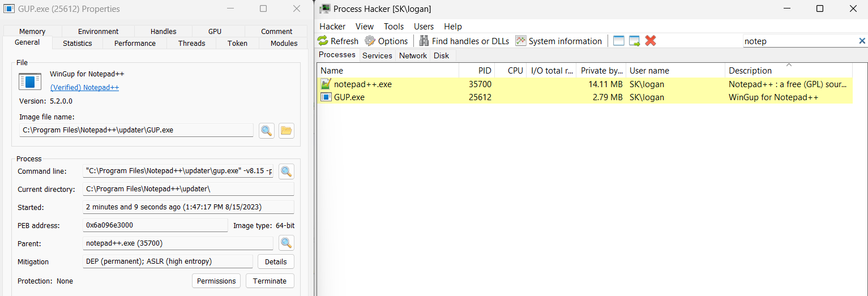Open the Comment tab in Properties
868x296 pixels.
coord(277,32)
